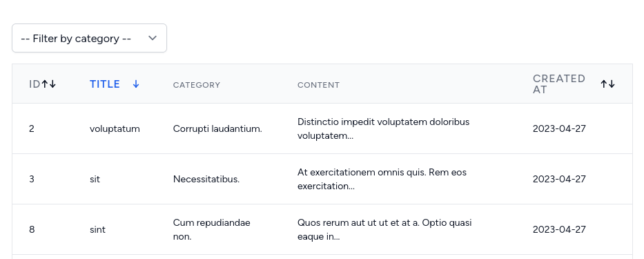Click content starting with At exercitationem
Viewport: 644px width, 259px height.
click(382, 180)
